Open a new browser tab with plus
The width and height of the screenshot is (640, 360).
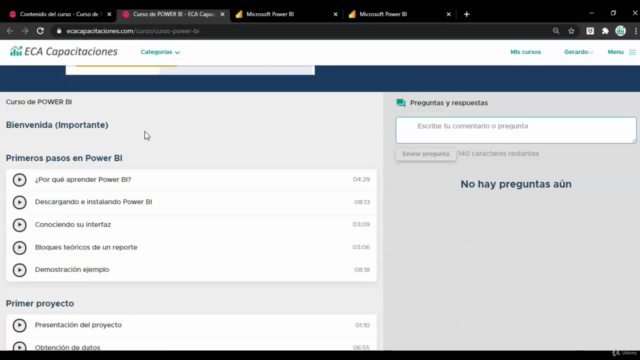tap(467, 14)
